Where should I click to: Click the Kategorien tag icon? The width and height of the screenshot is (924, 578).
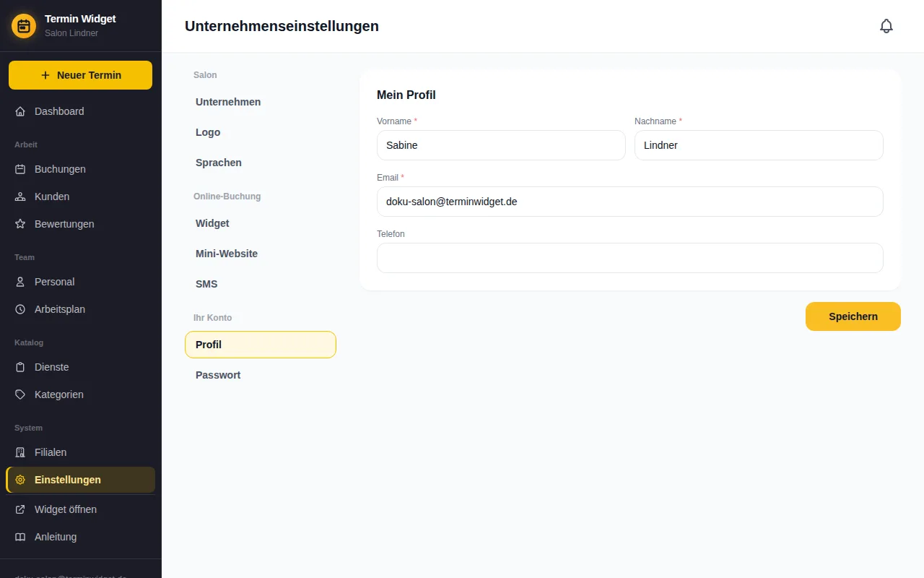pos(20,394)
